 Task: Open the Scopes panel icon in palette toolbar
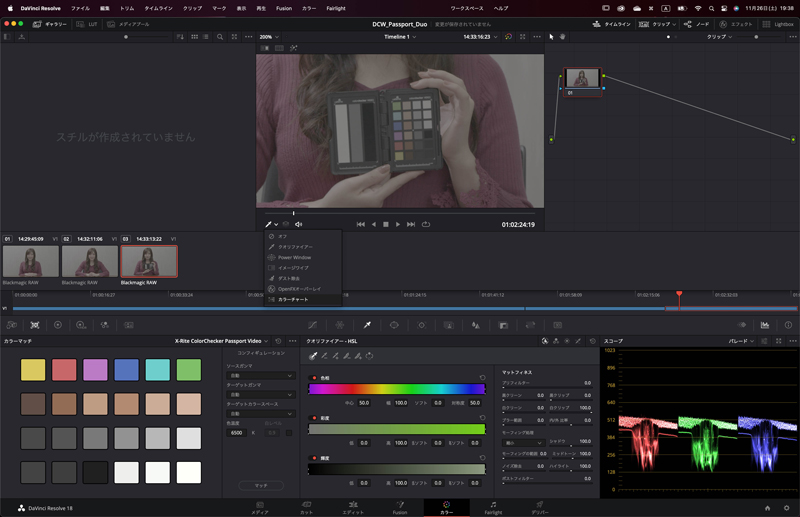point(764,325)
